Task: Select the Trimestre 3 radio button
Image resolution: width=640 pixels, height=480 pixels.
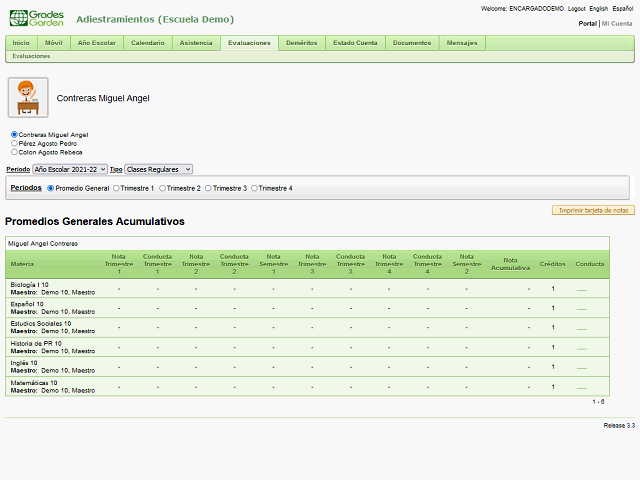Action: (209, 188)
